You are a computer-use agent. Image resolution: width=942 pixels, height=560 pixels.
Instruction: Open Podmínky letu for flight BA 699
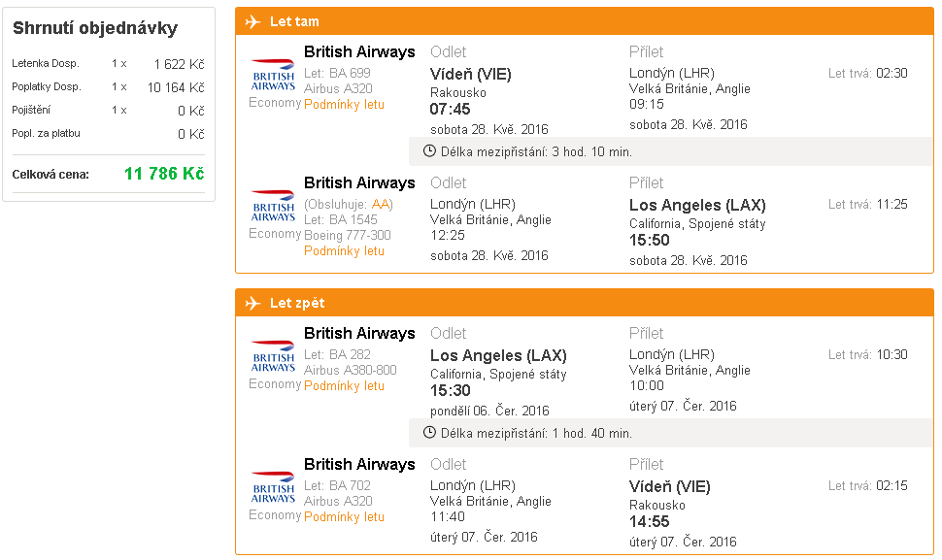pyautogui.click(x=344, y=105)
